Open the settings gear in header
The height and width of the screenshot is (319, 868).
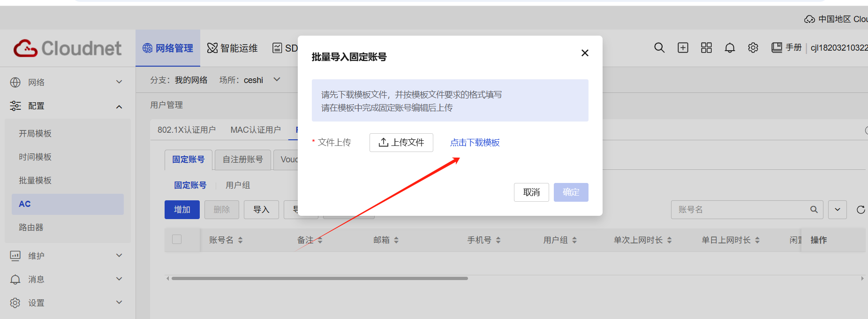pyautogui.click(x=753, y=48)
